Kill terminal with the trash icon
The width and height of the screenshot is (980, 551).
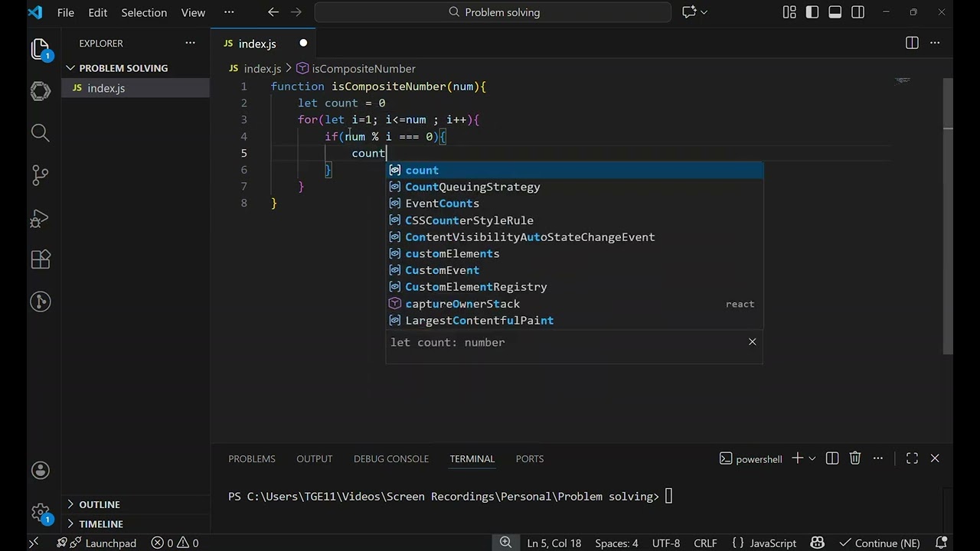tap(855, 458)
